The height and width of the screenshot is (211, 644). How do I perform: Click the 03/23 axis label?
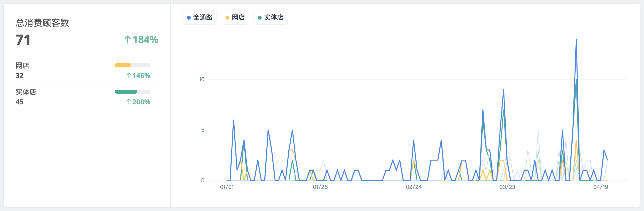507,187
